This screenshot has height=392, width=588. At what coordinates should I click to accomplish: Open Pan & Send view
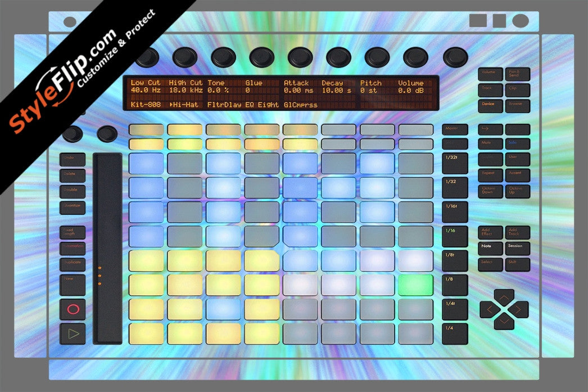tap(517, 74)
